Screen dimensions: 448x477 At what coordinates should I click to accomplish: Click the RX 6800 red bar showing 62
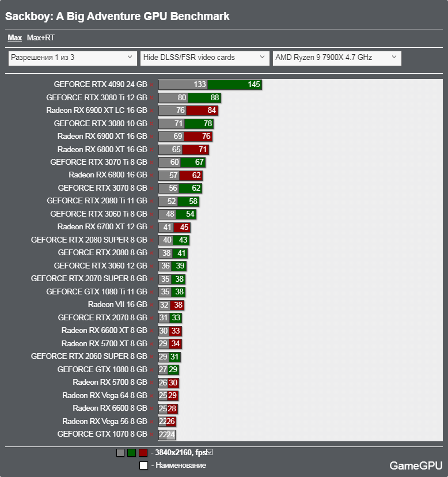[191, 175]
